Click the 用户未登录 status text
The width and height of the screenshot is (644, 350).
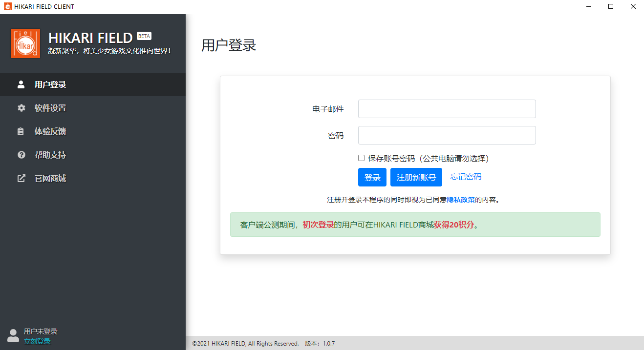pyautogui.click(x=41, y=331)
